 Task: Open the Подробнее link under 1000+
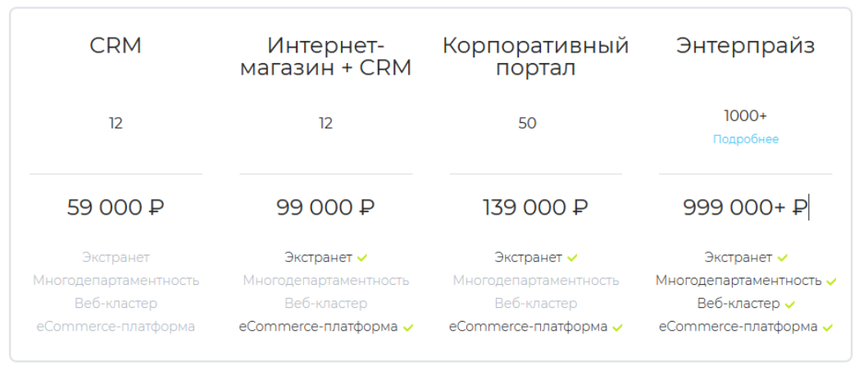pos(746,139)
